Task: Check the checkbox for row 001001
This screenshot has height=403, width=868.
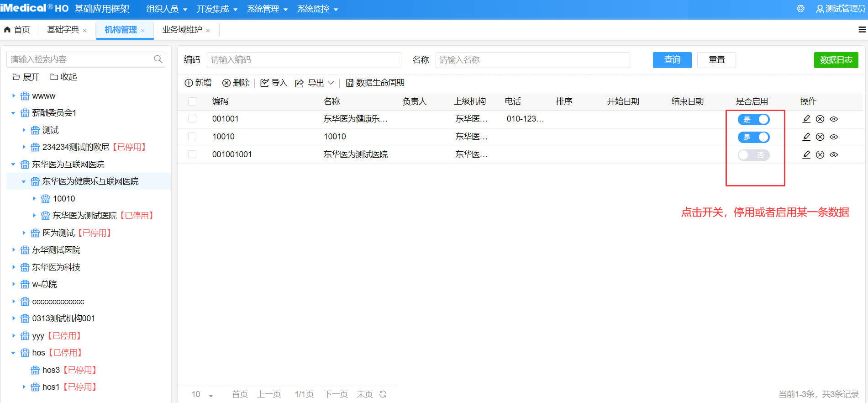Action: (x=192, y=119)
